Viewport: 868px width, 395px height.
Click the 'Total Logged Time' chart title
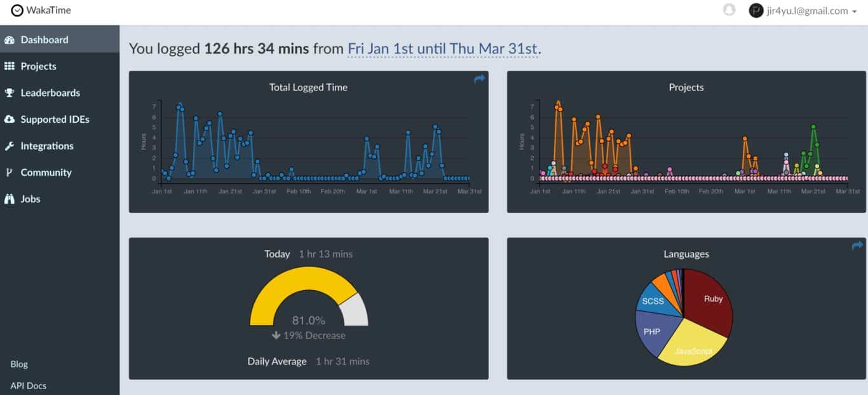[x=308, y=87]
